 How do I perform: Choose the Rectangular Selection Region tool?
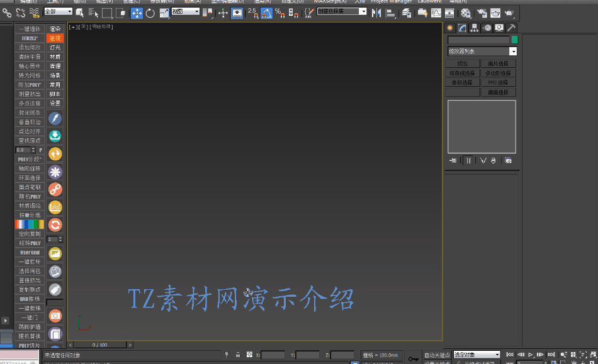tap(107, 13)
